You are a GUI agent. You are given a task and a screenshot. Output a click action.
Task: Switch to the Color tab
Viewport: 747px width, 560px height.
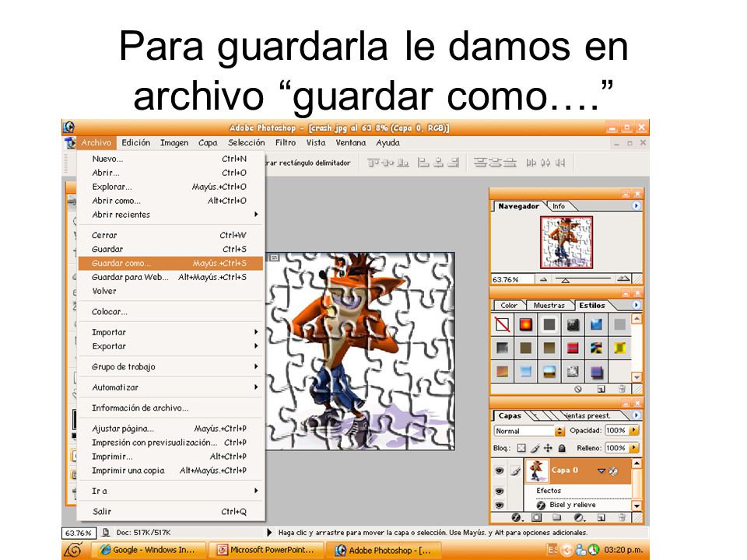click(x=508, y=305)
